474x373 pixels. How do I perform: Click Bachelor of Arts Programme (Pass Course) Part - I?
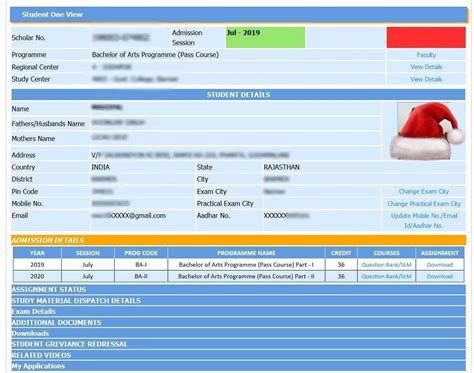point(246,265)
